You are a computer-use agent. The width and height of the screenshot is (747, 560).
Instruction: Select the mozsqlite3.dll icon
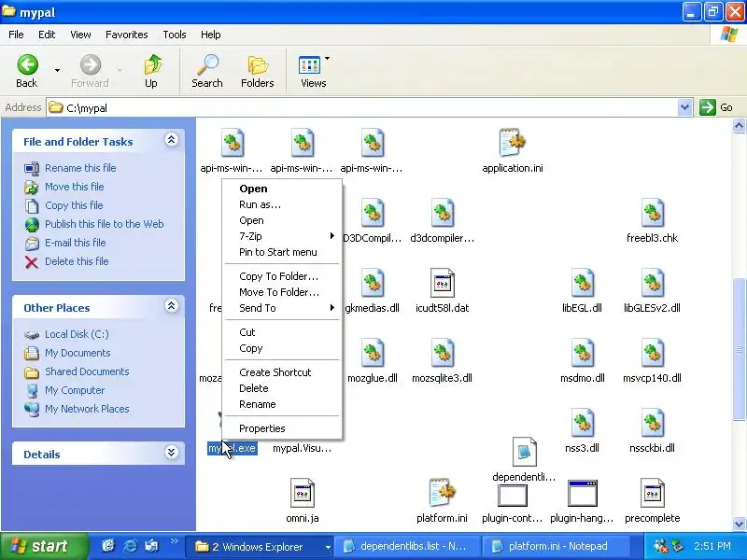click(442, 353)
